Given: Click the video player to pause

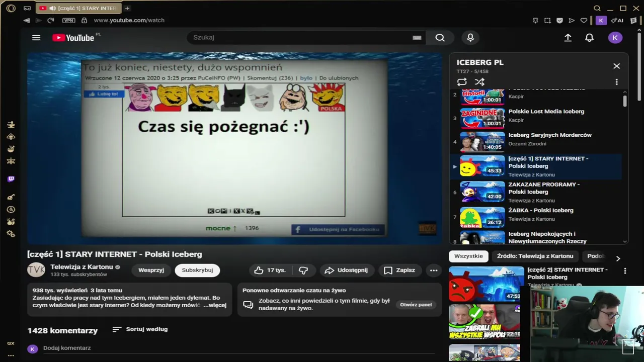Looking at the screenshot, I should pyautogui.click(x=234, y=148).
